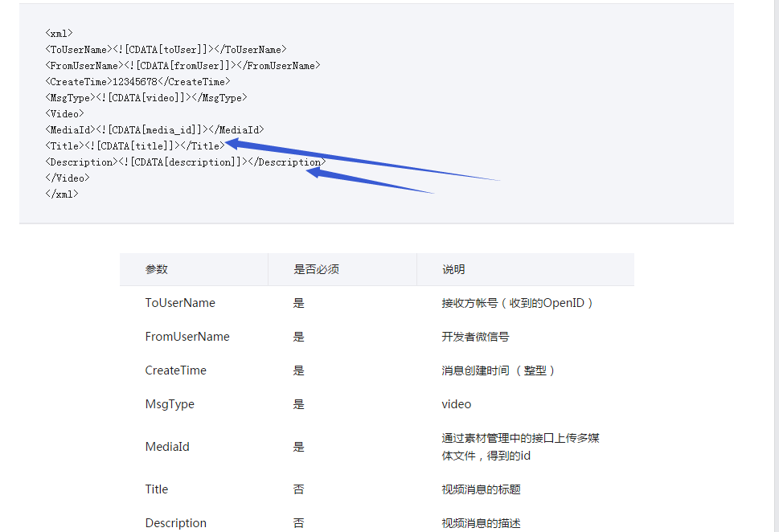779x532 pixels.
Task: Select the Title parameter cell in table
Action: pos(157,489)
